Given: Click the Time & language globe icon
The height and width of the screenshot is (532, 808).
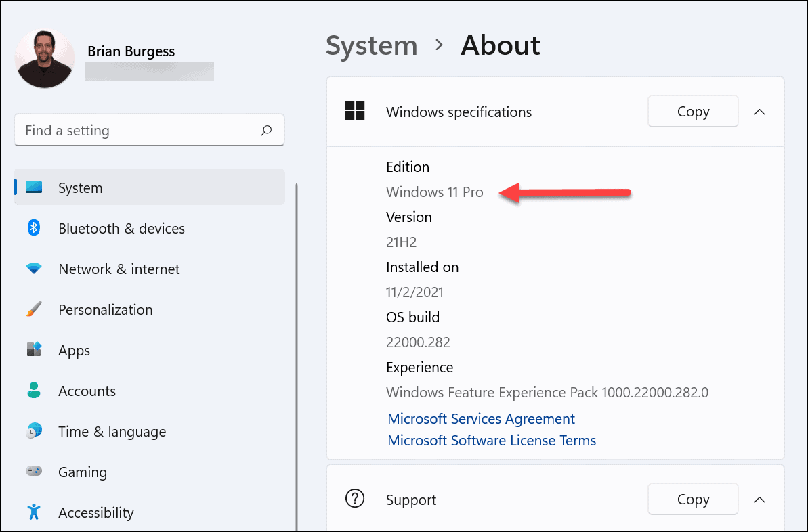Looking at the screenshot, I should [x=35, y=431].
